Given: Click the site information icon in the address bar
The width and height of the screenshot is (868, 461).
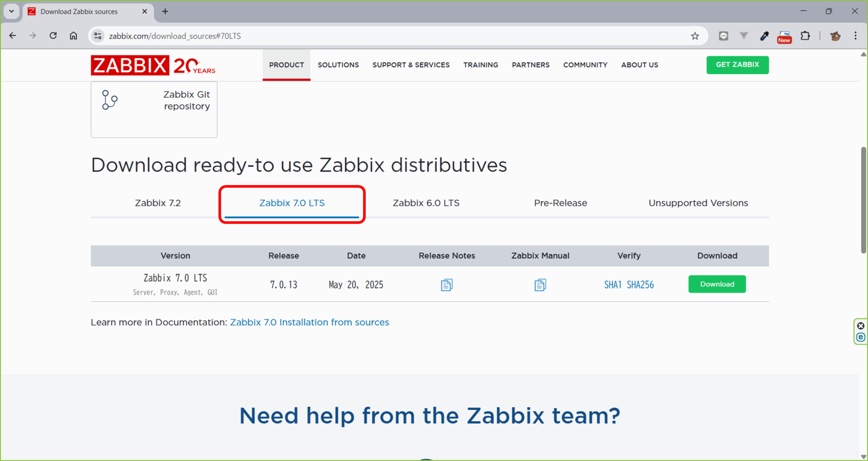Looking at the screenshot, I should [97, 36].
